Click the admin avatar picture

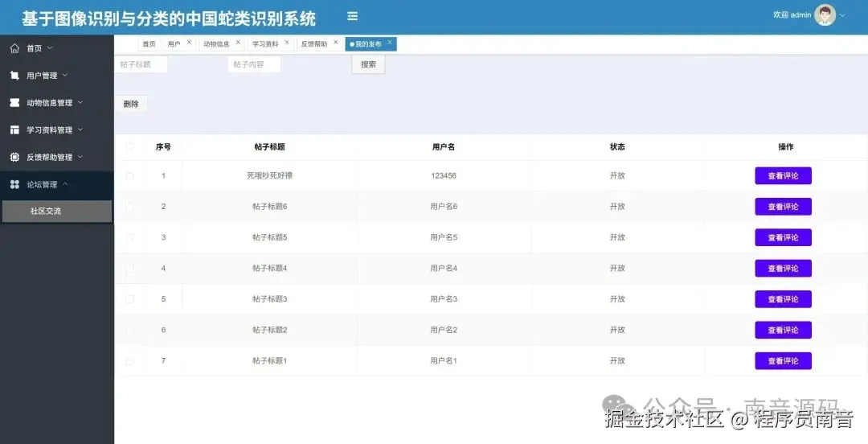tap(825, 15)
